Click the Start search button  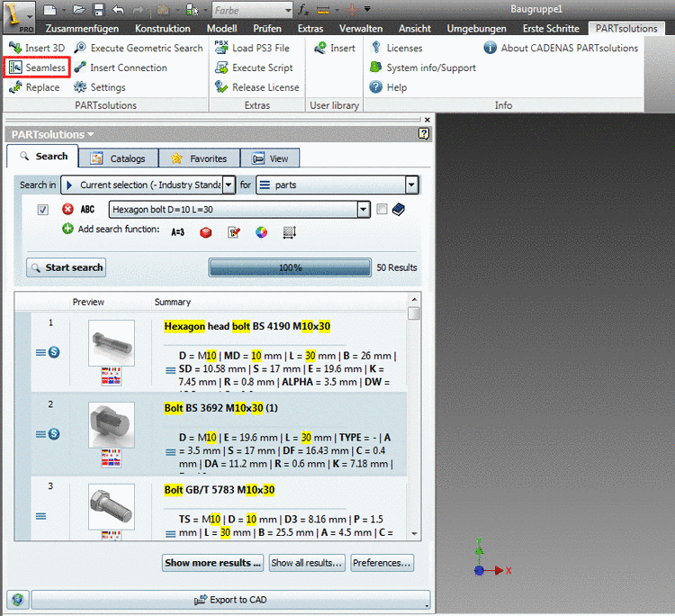[66, 267]
